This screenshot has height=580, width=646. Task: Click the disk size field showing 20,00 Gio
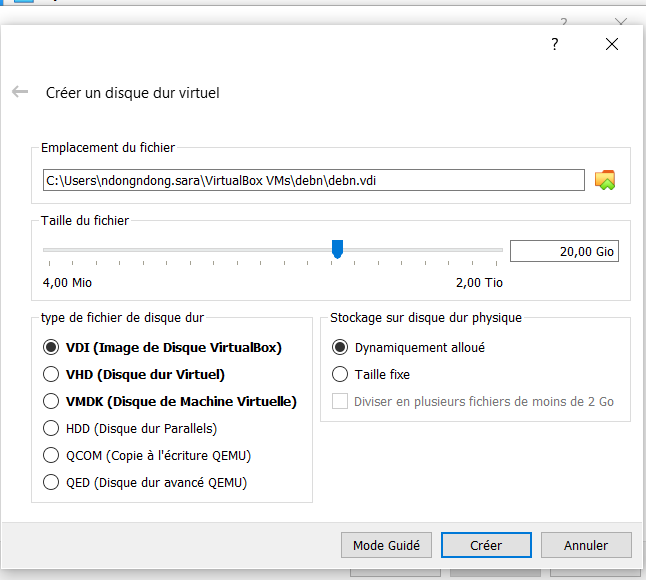[564, 251]
